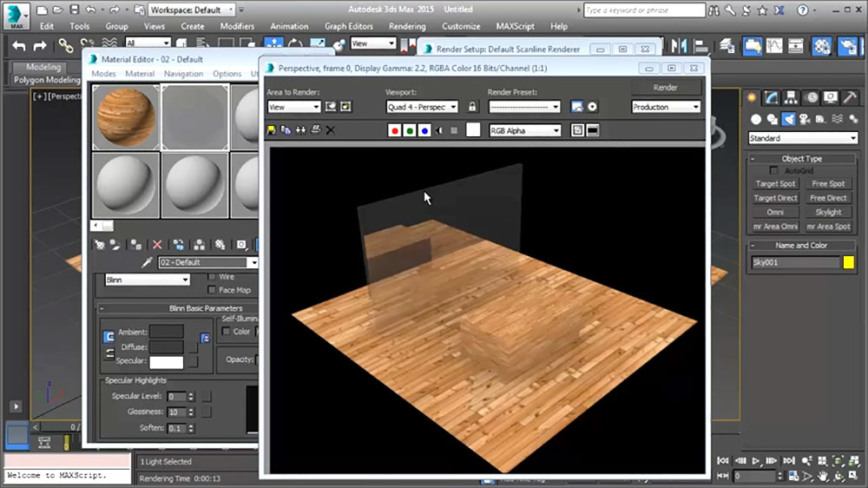Enable Wire checkbox in Material Editor
Viewport: 868px width, 488px height.
click(x=212, y=276)
